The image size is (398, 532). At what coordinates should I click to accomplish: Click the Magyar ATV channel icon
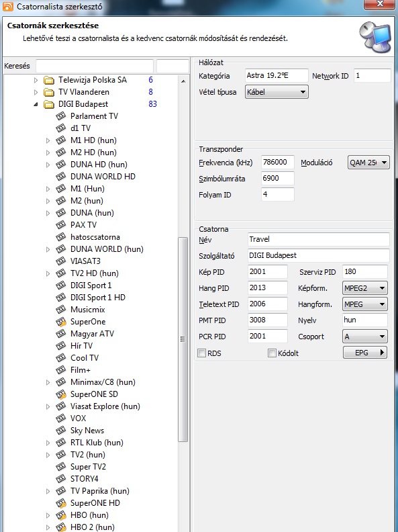[60, 334]
